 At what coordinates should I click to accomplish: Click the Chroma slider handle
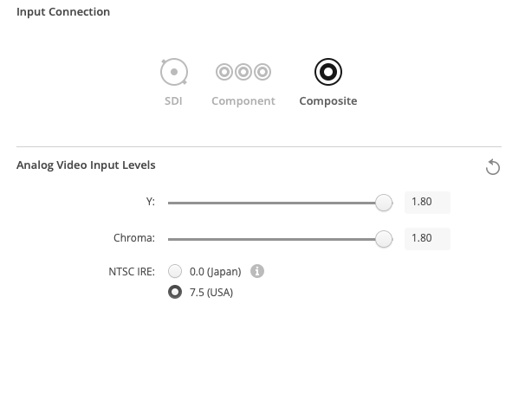coord(384,239)
